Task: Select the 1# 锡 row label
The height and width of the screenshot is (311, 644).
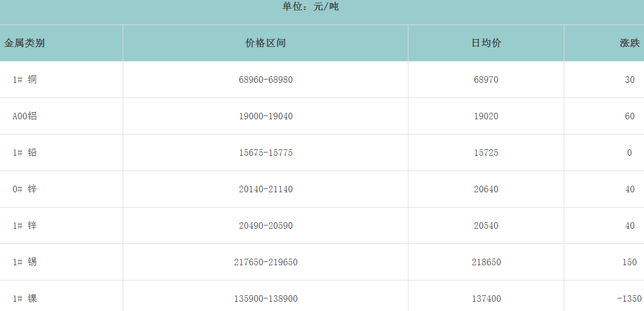Action: [25, 262]
